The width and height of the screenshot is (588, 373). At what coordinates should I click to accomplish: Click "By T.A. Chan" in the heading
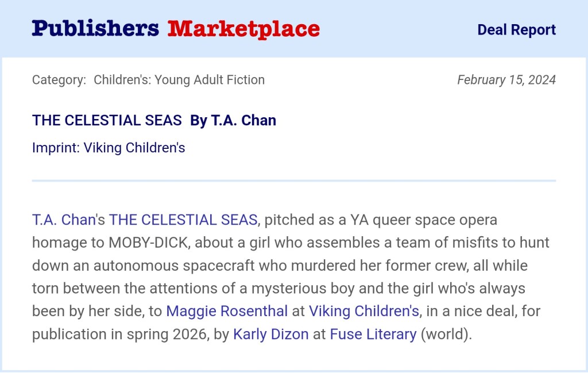[233, 120]
